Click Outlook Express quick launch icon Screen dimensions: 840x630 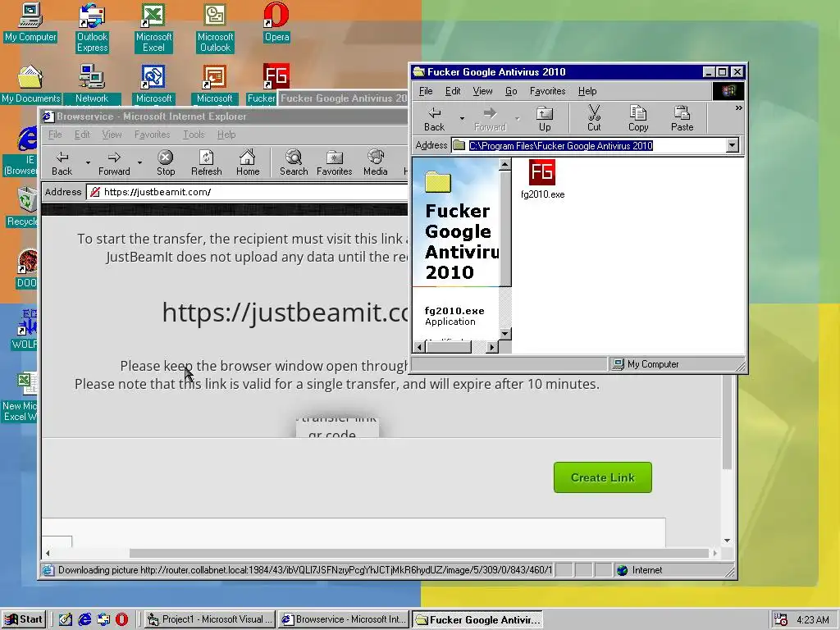(103, 619)
